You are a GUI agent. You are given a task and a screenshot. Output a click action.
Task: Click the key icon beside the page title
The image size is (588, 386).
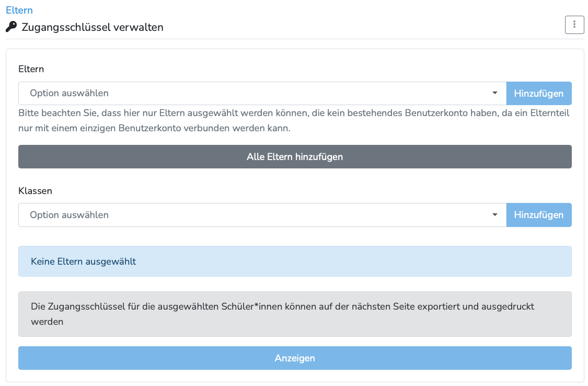click(x=11, y=27)
